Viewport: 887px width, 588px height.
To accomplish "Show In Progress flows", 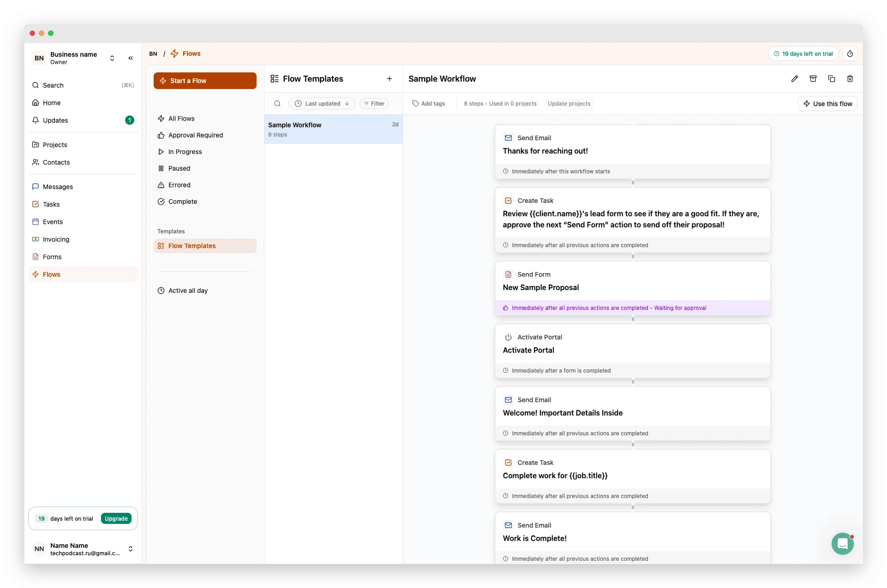I will [x=205, y=152].
